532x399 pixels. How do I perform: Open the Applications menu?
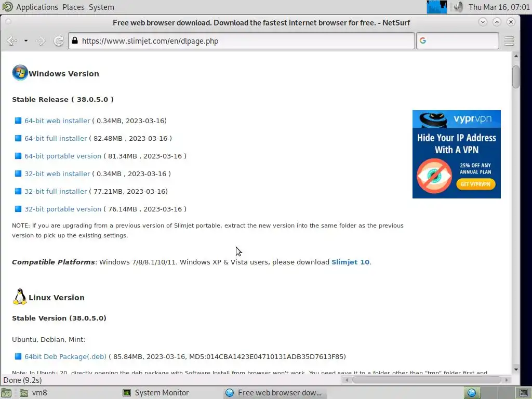tap(37, 7)
